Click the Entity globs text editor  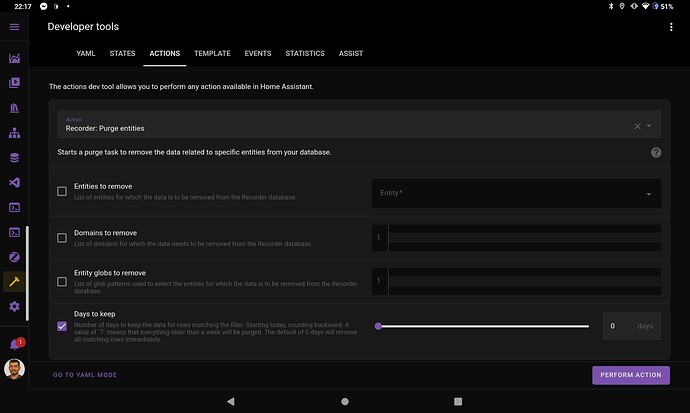click(516, 281)
